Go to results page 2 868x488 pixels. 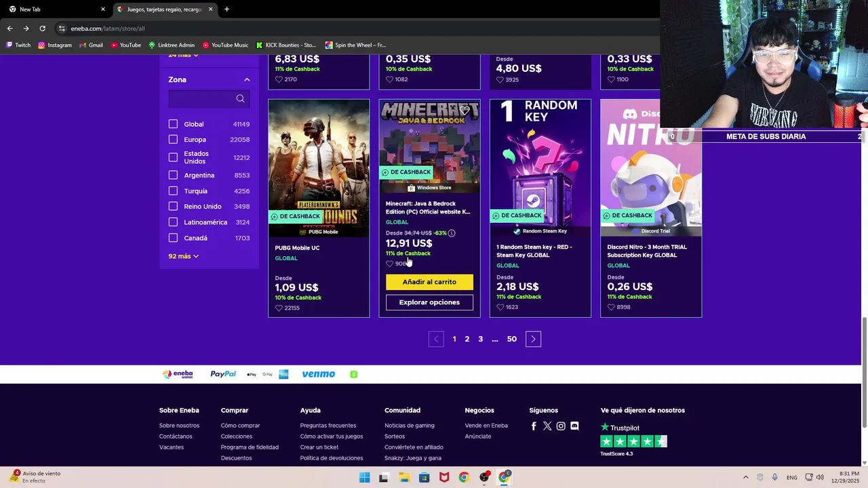pyautogui.click(x=467, y=339)
